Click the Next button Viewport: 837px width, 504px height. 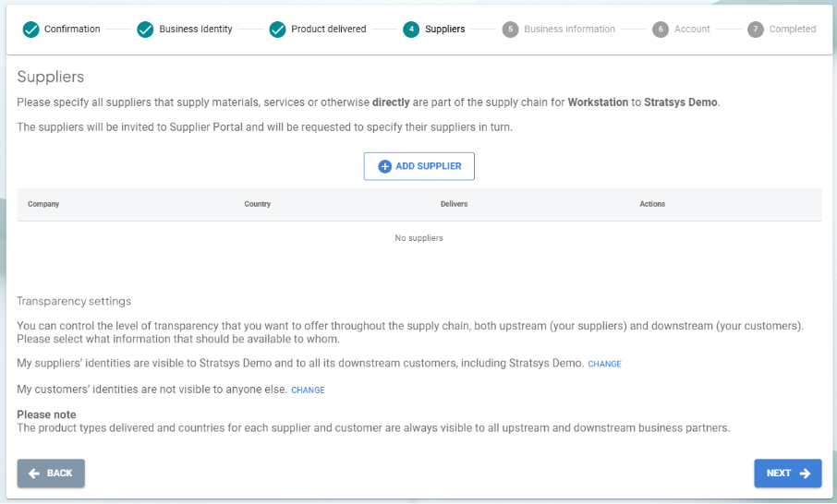787,474
